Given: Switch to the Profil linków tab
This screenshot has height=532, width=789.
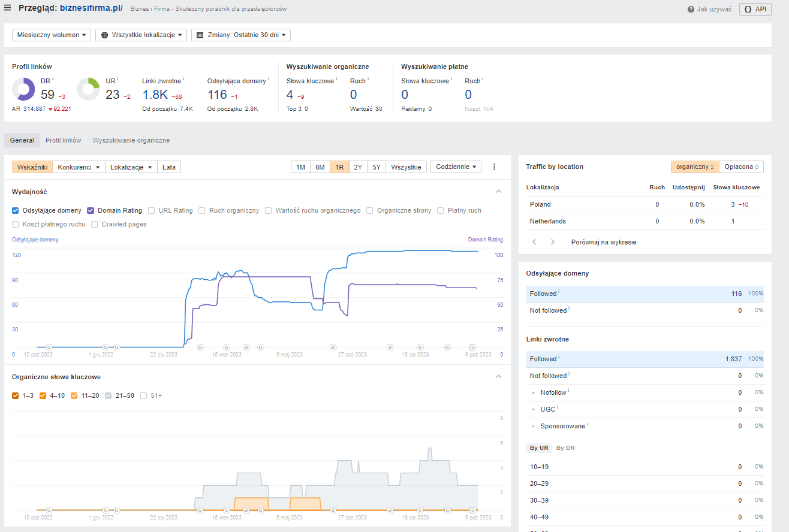Looking at the screenshot, I should tap(63, 140).
